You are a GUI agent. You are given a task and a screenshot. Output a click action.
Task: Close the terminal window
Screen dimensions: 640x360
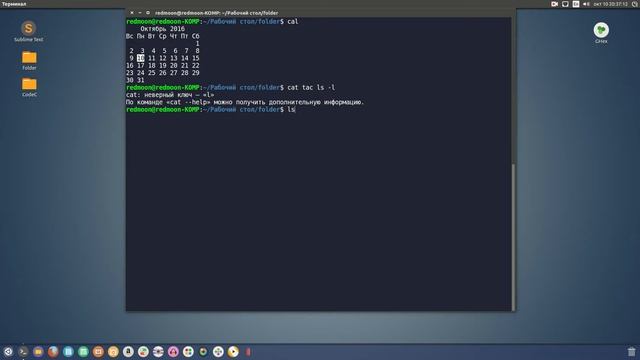pyautogui.click(x=132, y=13)
